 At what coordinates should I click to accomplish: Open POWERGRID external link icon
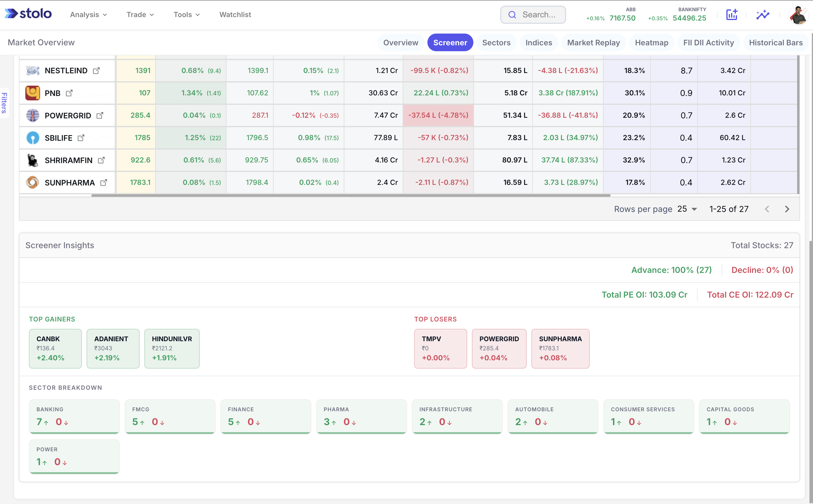click(x=100, y=115)
